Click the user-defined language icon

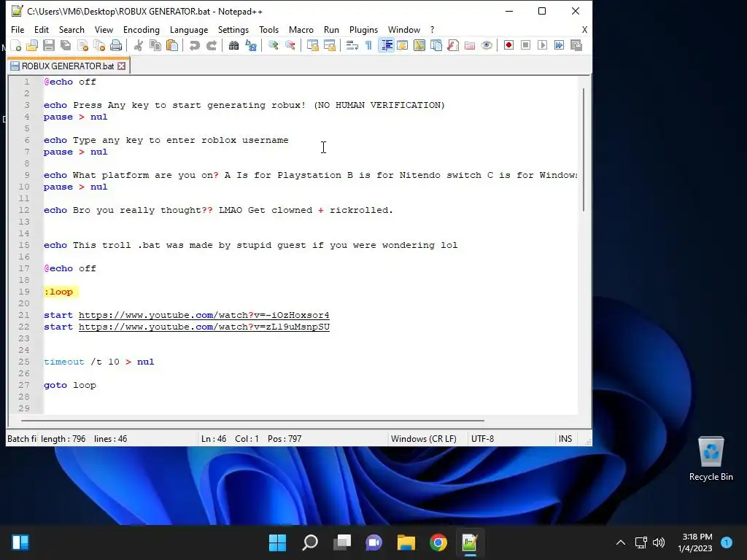403,46
